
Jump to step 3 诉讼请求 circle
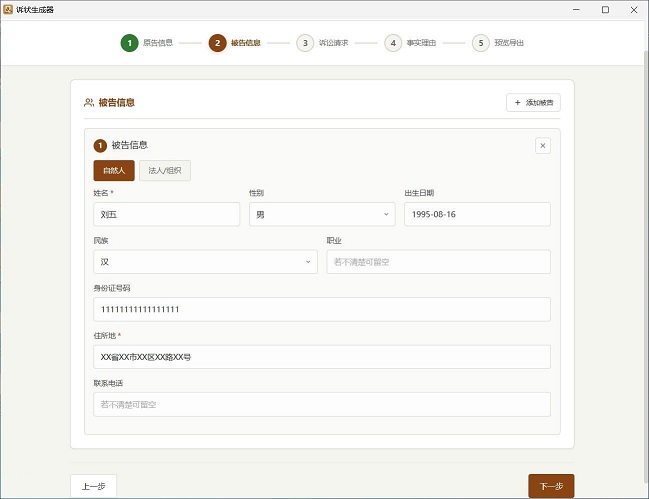pos(305,43)
